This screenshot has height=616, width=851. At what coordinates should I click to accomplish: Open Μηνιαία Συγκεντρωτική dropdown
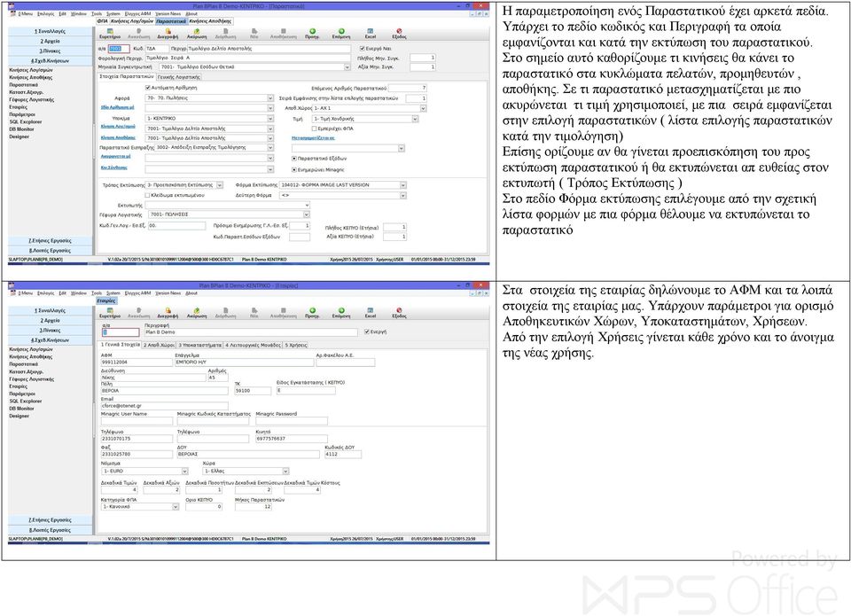tap(347, 67)
